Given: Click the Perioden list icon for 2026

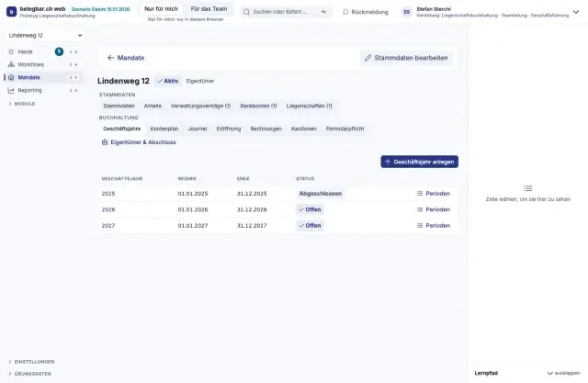Looking at the screenshot, I should coord(420,209).
